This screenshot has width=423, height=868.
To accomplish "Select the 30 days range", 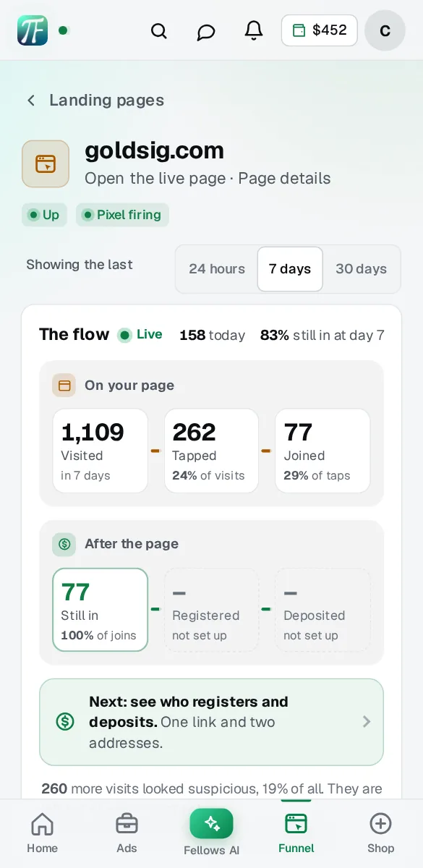I will tap(361, 269).
